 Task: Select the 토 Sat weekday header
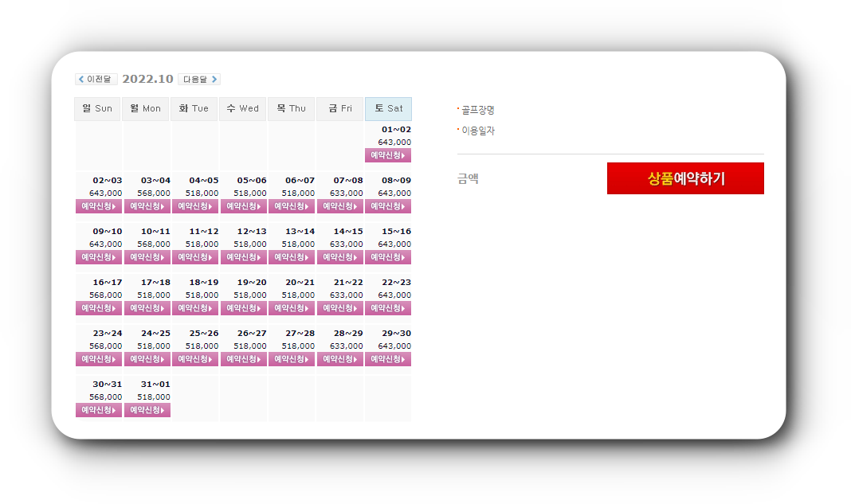click(x=388, y=108)
